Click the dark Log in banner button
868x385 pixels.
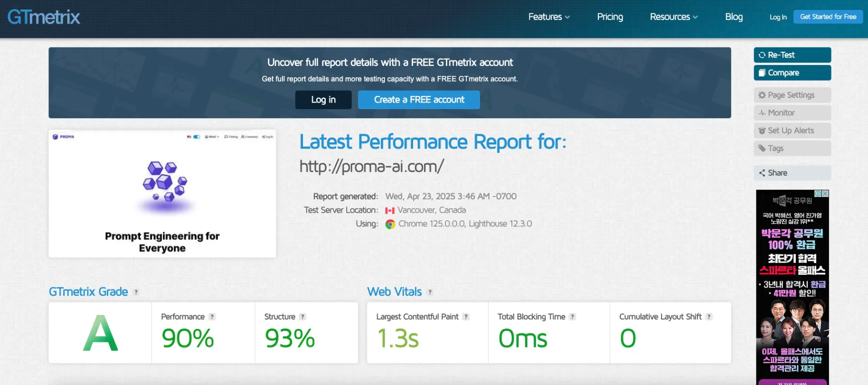[x=323, y=100]
